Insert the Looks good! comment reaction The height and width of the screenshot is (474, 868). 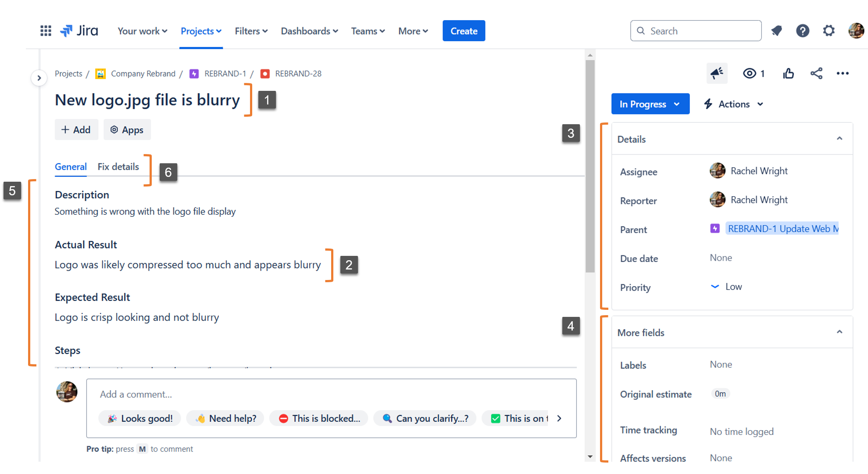tap(139, 418)
